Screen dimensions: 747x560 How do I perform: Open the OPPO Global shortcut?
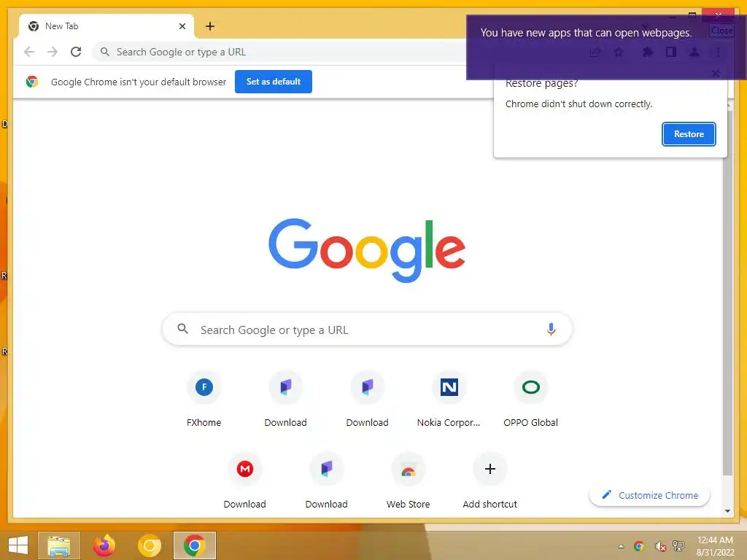tap(531, 400)
